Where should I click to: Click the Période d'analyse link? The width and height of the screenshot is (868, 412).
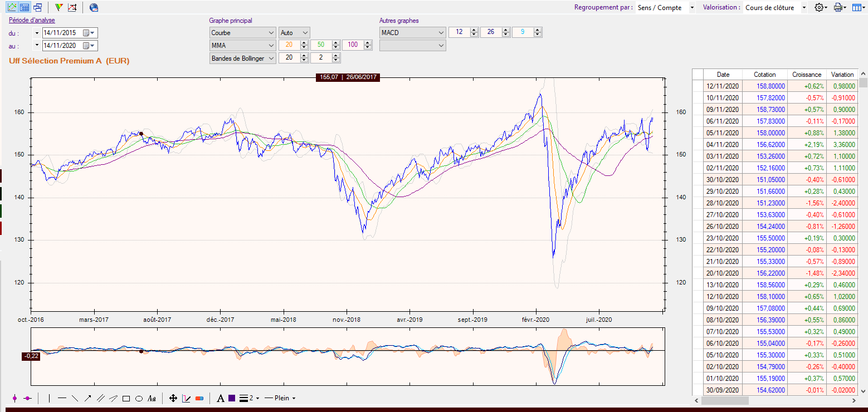click(32, 20)
